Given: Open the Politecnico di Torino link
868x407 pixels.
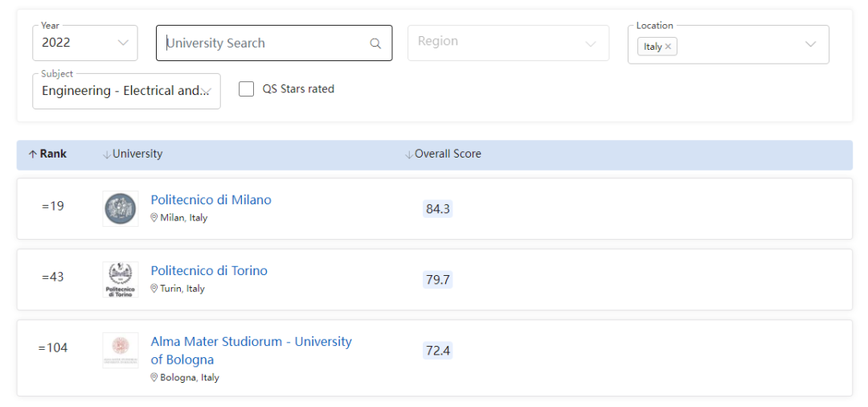Looking at the screenshot, I should coord(209,271).
